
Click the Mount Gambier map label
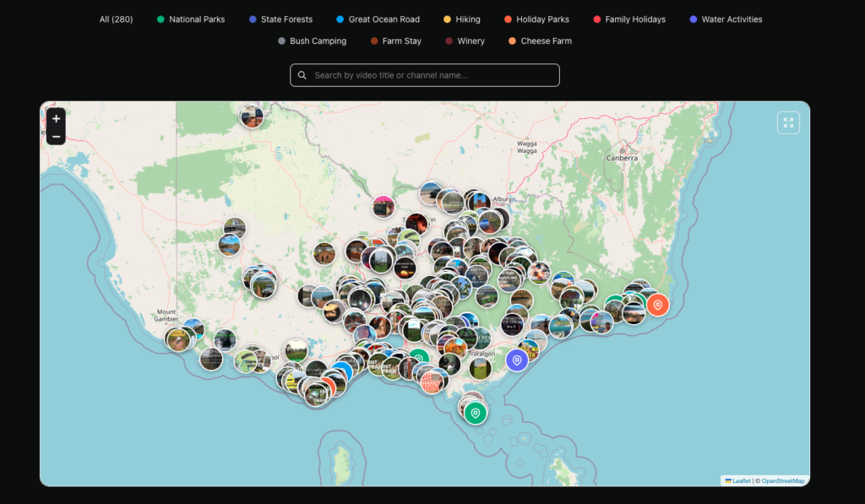coord(166,316)
